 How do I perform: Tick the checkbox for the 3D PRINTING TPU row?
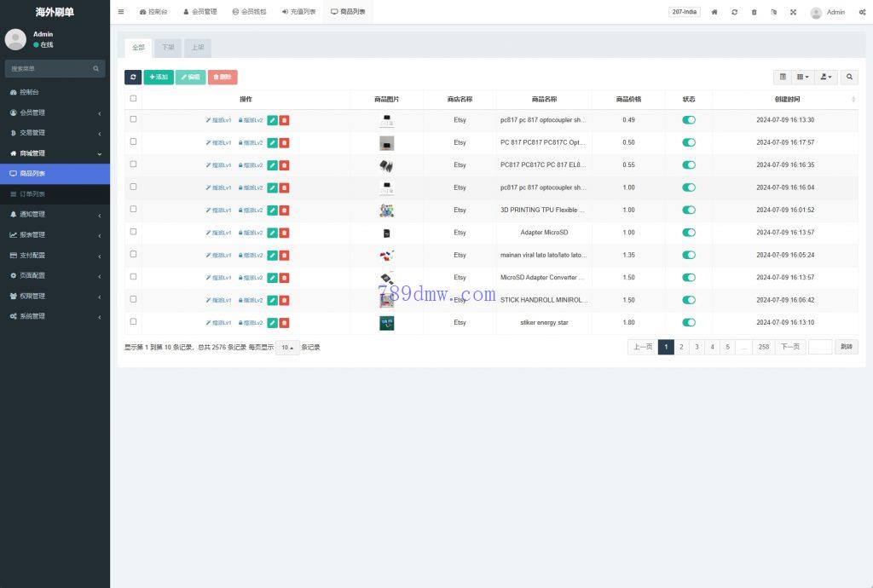[x=133, y=210]
